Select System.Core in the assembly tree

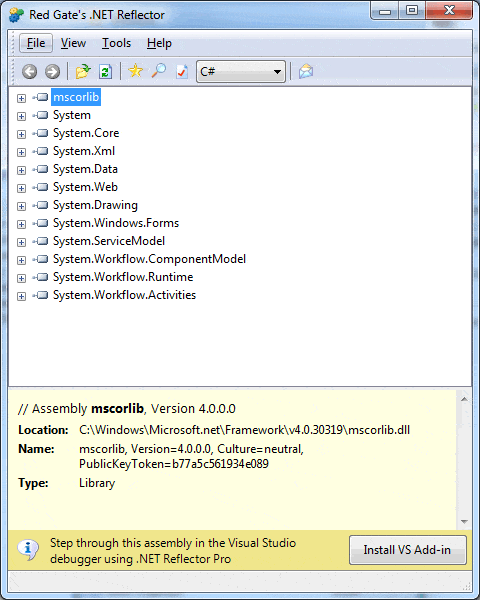(x=86, y=133)
